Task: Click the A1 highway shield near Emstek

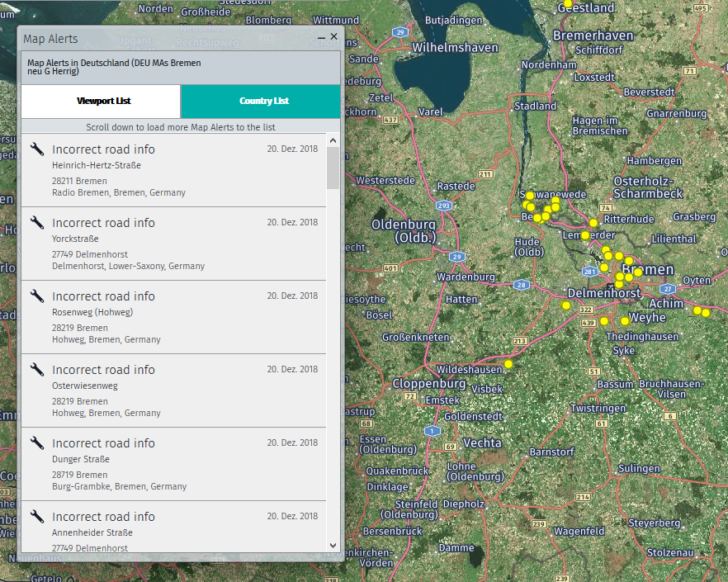Action: (432, 431)
